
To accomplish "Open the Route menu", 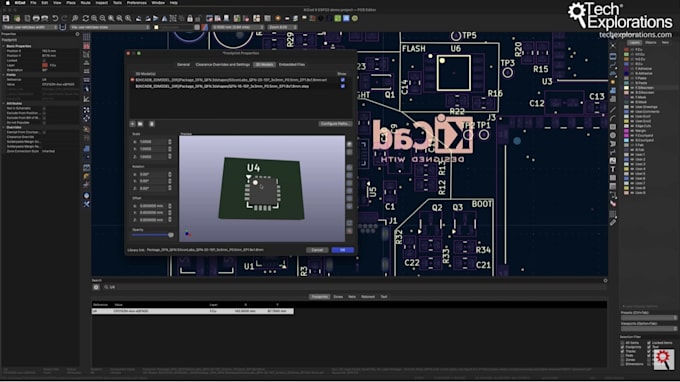I will (x=85, y=3).
